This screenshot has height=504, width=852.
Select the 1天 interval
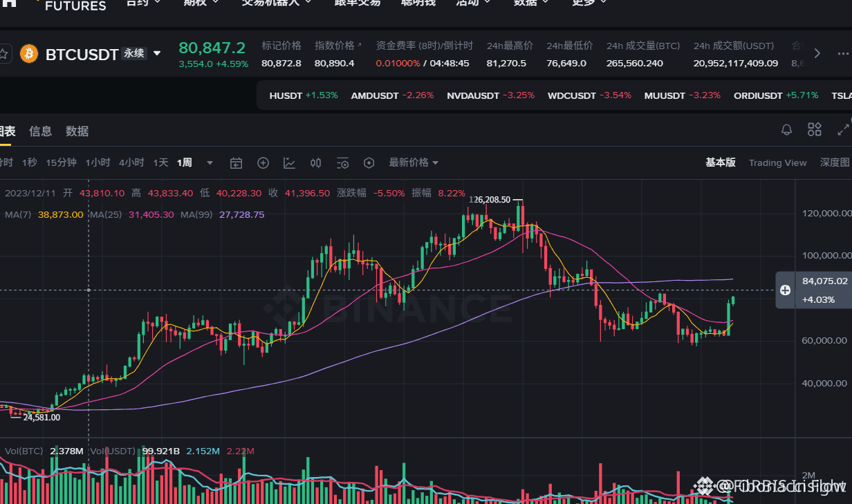pyautogui.click(x=160, y=162)
